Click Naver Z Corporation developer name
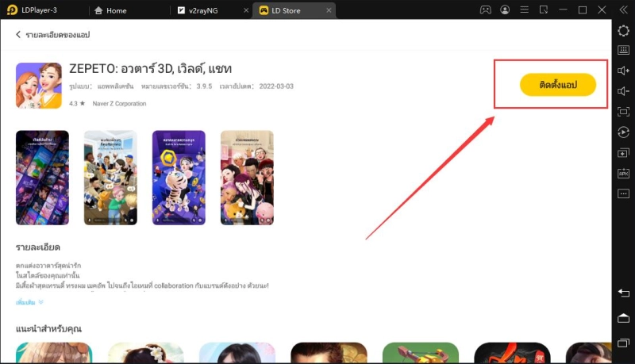The height and width of the screenshot is (364, 635). (x=119, y=104)
